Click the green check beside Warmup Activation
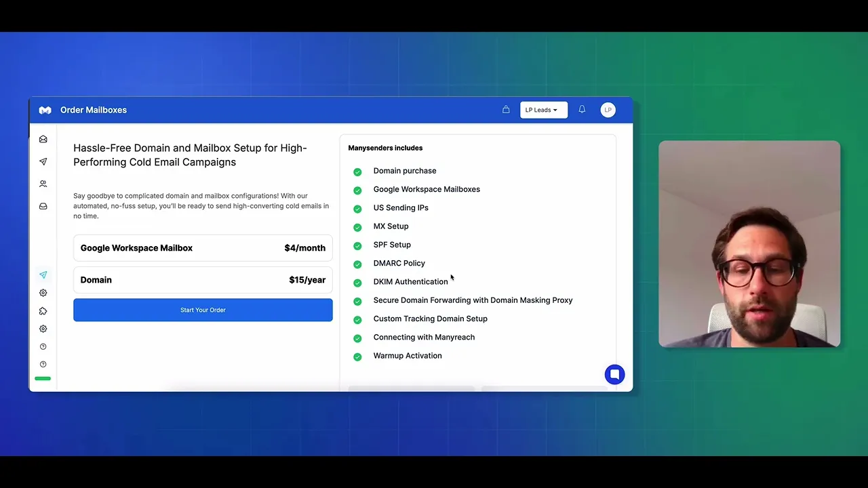This screenshot has width=868, height=488. coord(357,357)
